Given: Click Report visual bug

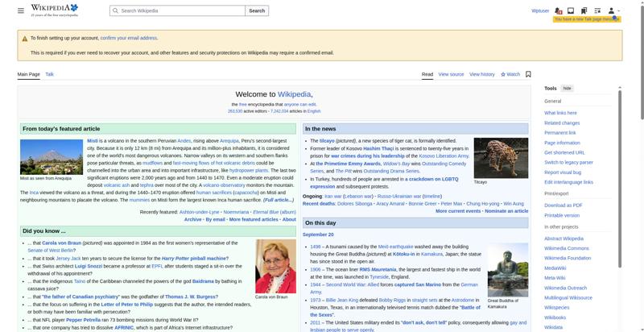Looking at the screenshot, I should [563, 172].
